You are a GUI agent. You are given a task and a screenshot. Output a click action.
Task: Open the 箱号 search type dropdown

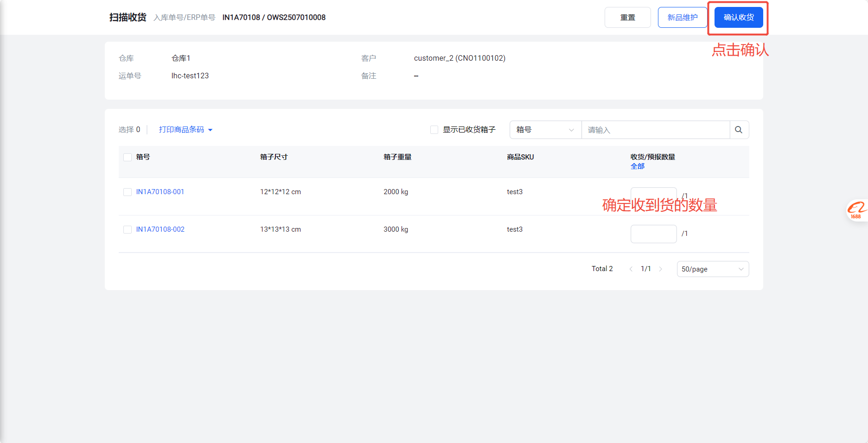[545, 130]
